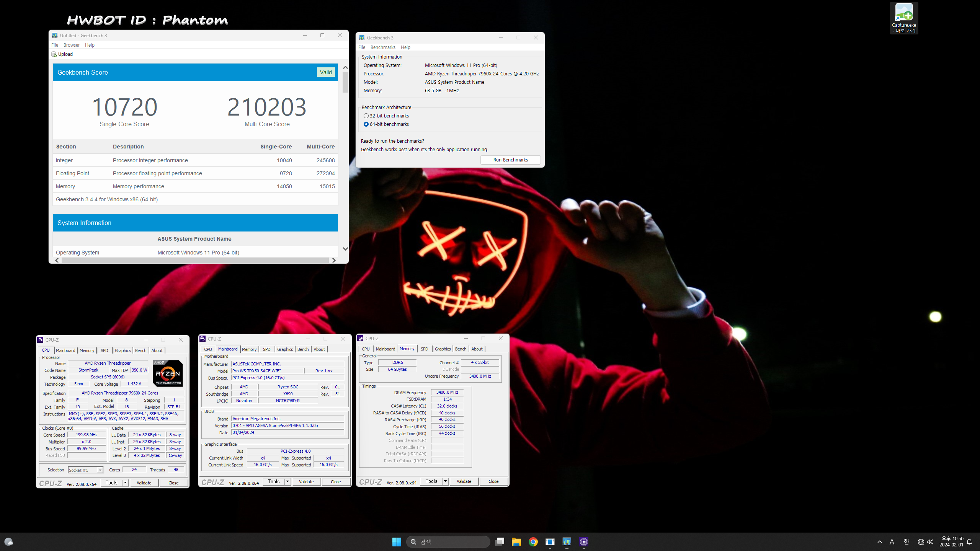Click the CAS# Latency 32.0 clocks value
Image resolution: width=980 pixels, height=551 pixels.
click(447, 406)
